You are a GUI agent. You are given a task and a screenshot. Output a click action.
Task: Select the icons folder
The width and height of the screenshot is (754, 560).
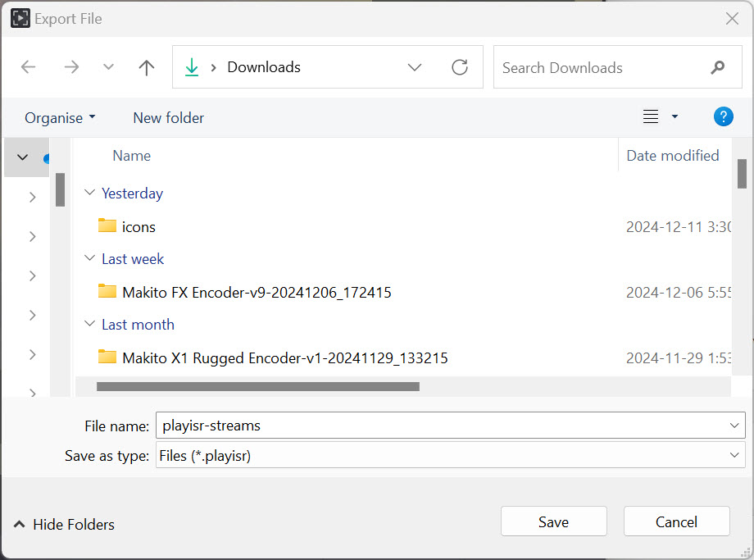(139, 226)
